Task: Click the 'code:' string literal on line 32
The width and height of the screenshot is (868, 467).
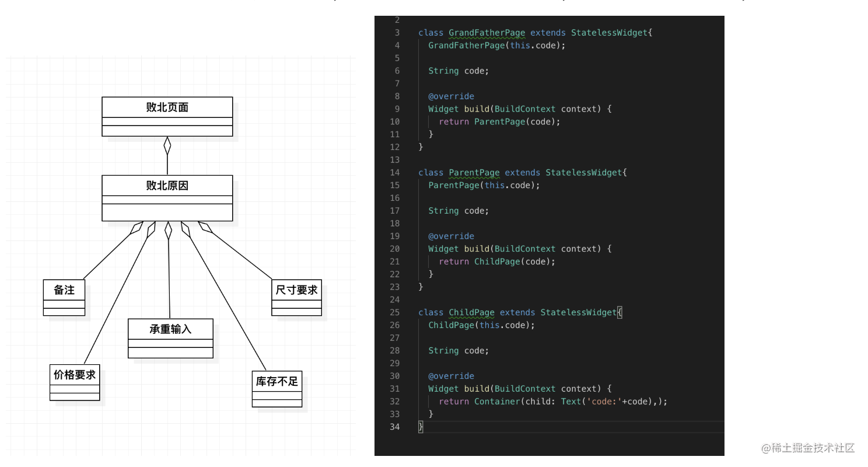Action: (604, 402)
